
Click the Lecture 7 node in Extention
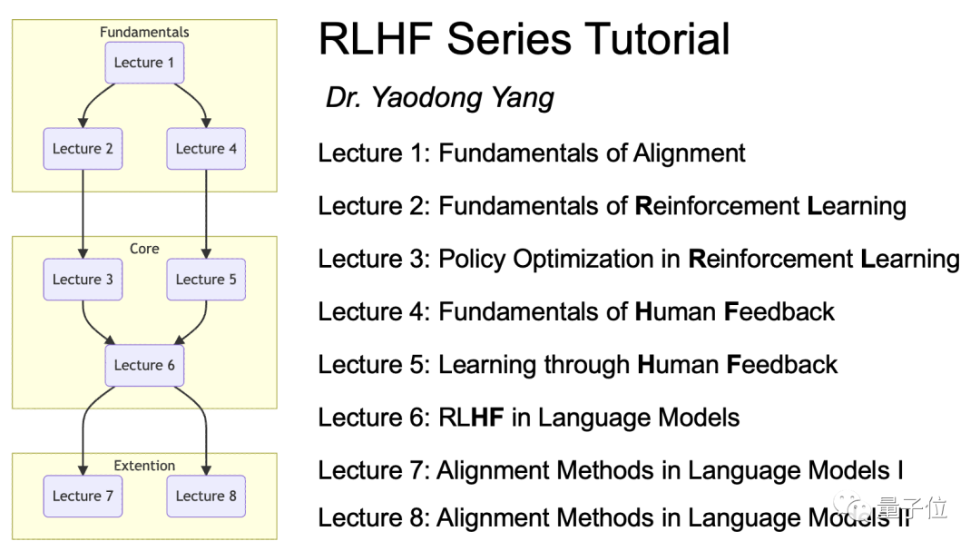[x=83, y=496]
